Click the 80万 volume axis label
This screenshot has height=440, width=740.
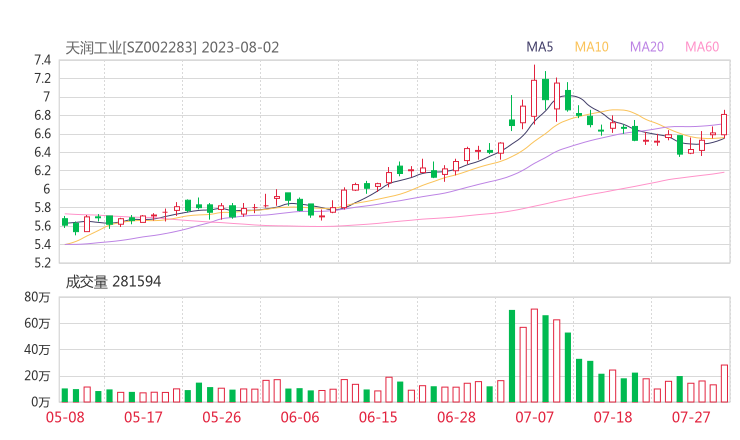click(37, 297)
